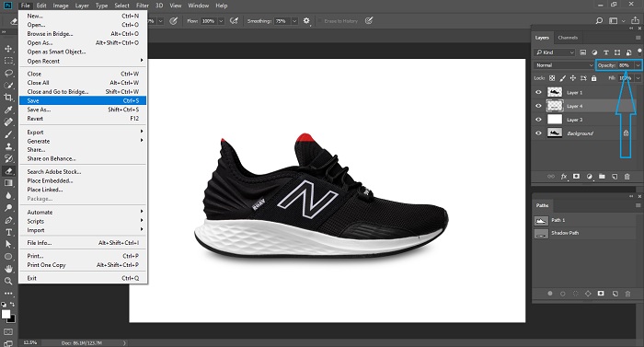Viewport: 644px width, 347px height.
Task: Toggle lock position icon
Action: click(x=573, y=78)
